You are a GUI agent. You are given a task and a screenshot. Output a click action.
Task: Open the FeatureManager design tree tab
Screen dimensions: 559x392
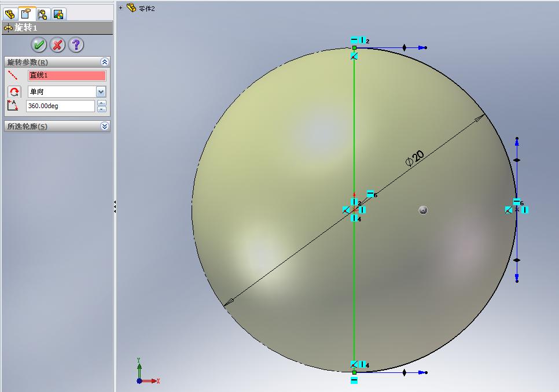[10, 14]
